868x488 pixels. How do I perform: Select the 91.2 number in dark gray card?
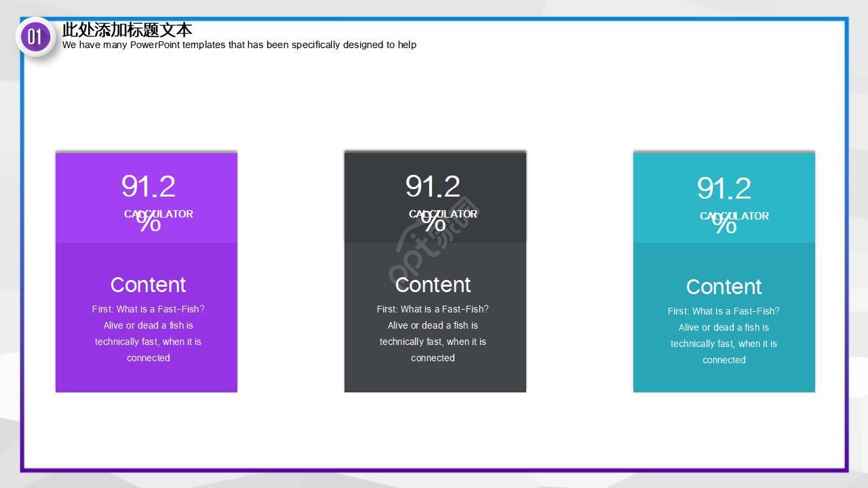point(433,186)
